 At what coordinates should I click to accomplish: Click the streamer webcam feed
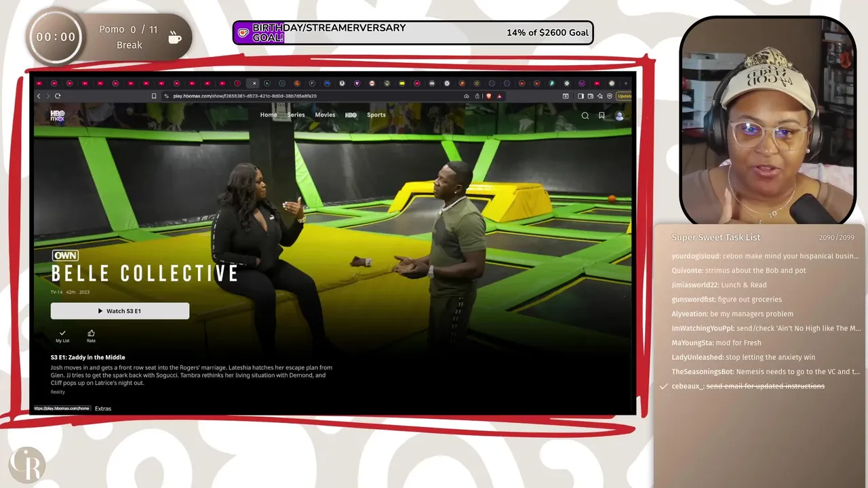click(x=768, y=121)
